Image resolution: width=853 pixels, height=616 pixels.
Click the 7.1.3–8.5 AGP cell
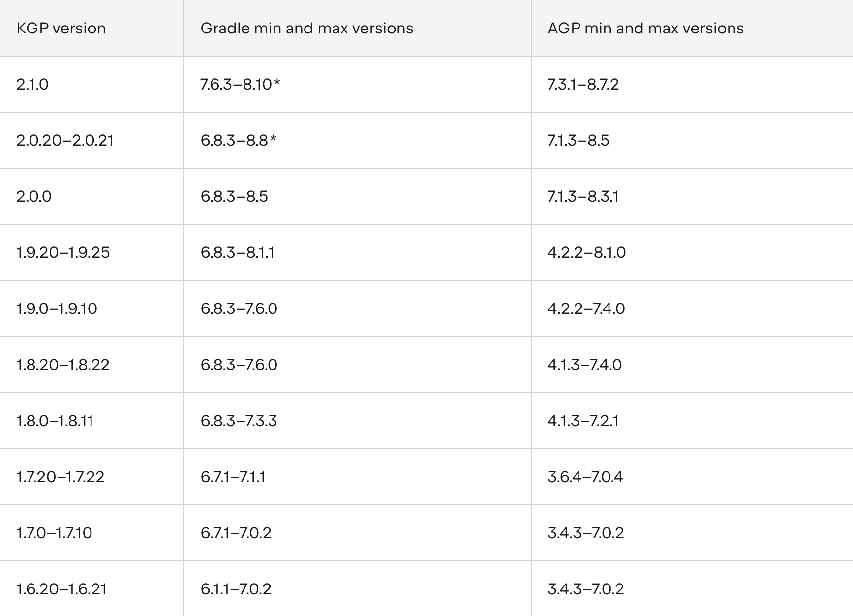click(692, 140)
